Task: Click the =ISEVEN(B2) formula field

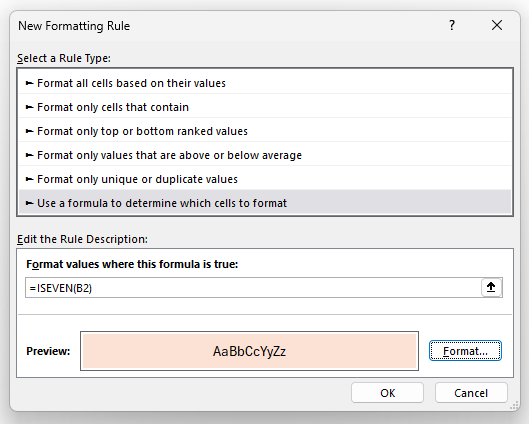Action: coord(253,288)
